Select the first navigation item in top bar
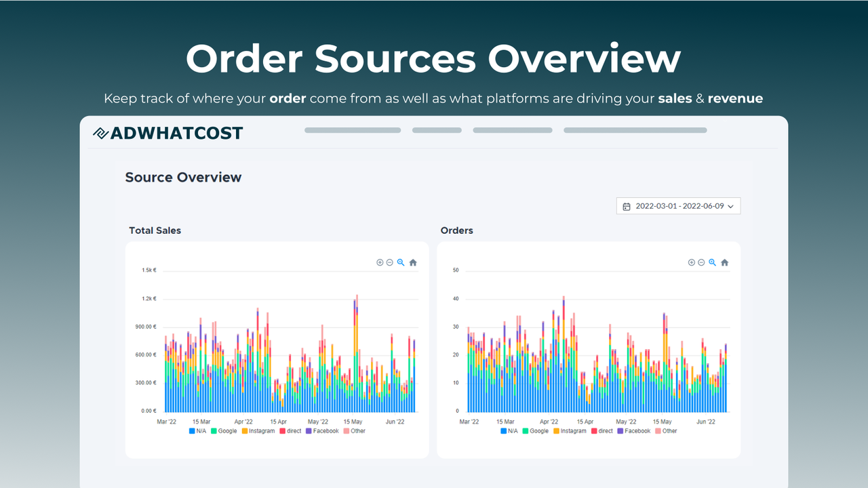Viewport: 868px width, 488px height. 352,129
